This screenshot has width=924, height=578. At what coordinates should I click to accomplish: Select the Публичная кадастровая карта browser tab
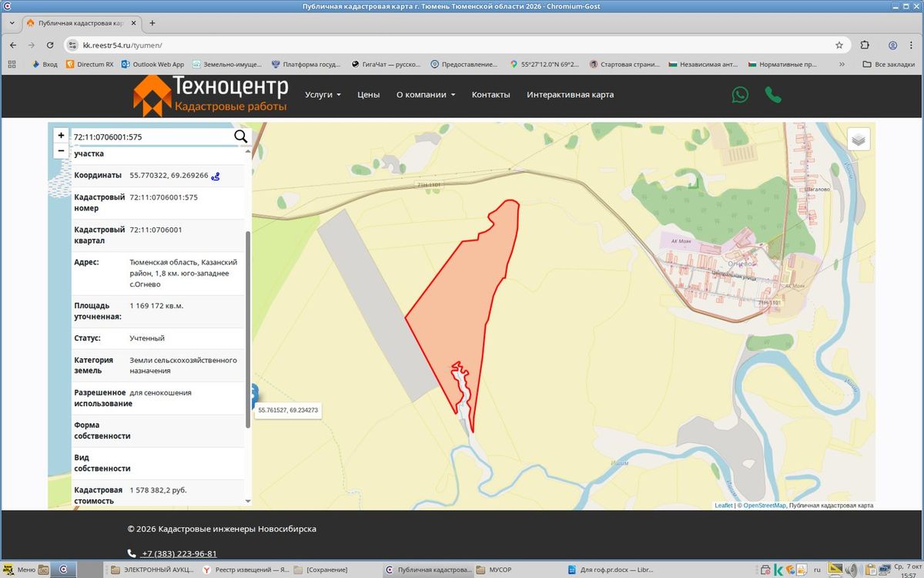click(x=82, y=23)
